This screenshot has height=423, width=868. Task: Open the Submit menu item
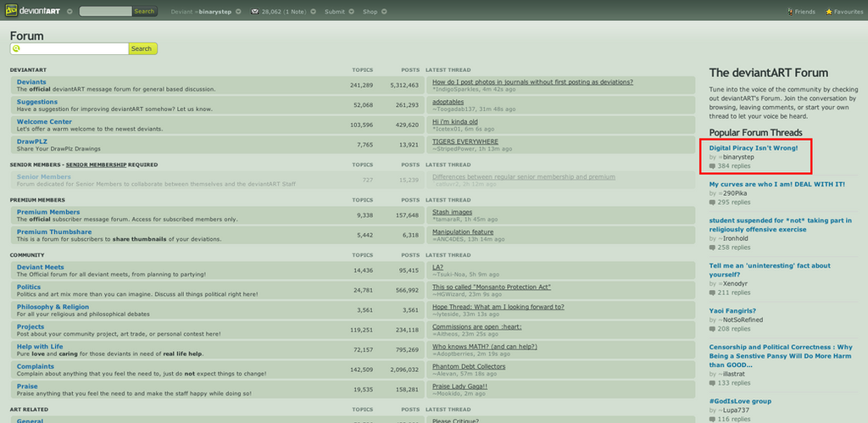[x=335, y=12]
